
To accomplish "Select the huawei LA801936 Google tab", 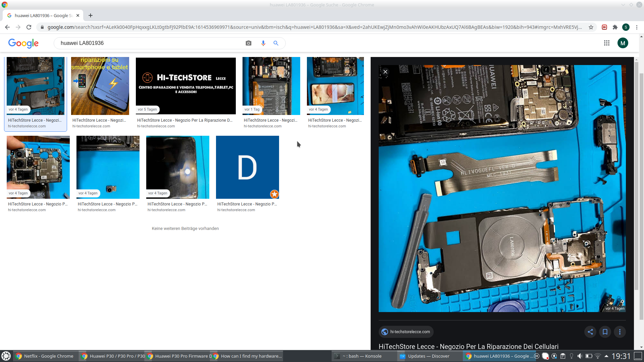I will point(43,15).
